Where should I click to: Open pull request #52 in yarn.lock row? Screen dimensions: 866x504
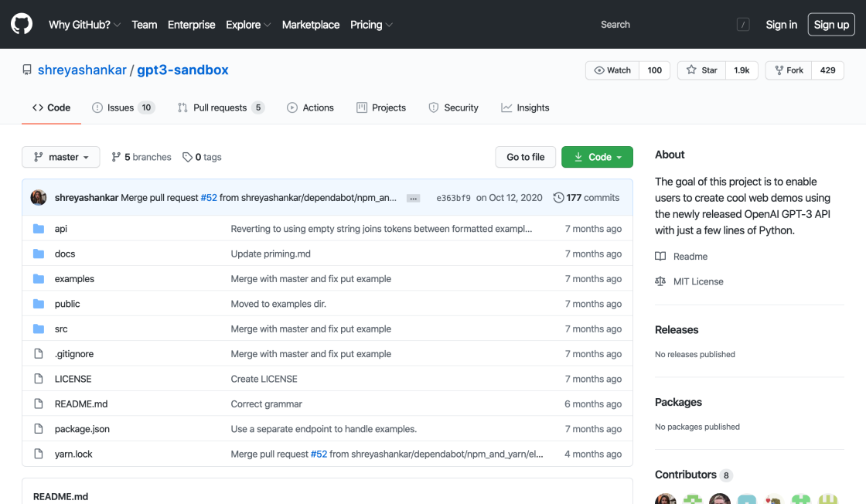pyautogui.click(x=319, y=454)
